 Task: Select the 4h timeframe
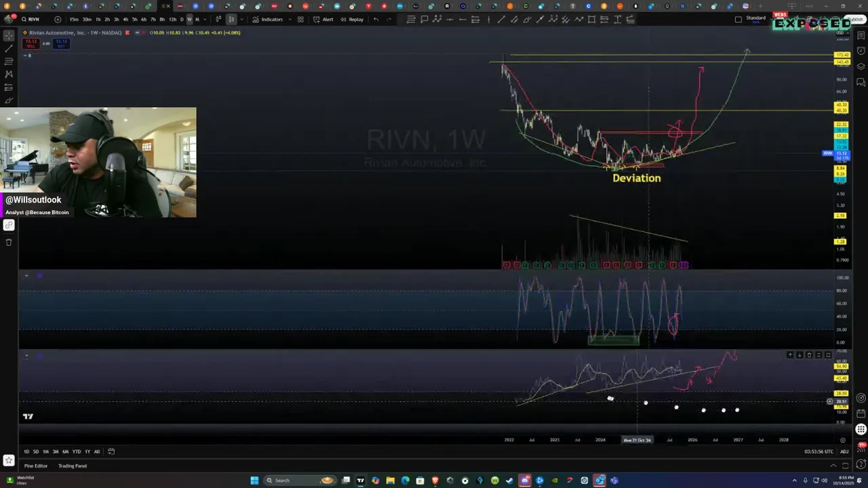click(125, 20)
